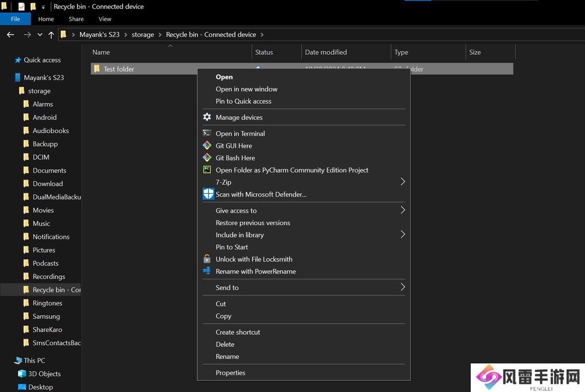Open the File ribbon menu
This screenshot has width=585, height=392.
[x=15, y=19]
